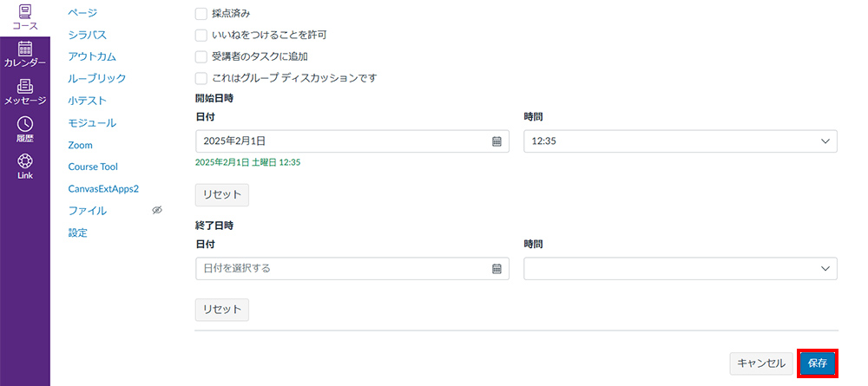
Task: Toggle the hidden eye icon beside ファイル
Action: point(156,210)
